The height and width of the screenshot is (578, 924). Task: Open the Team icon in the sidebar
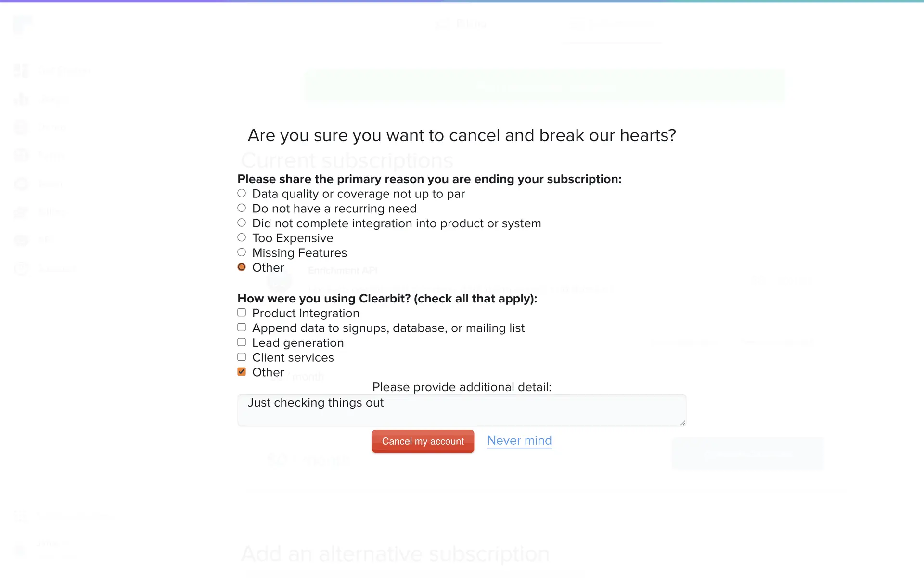point(21,184)
